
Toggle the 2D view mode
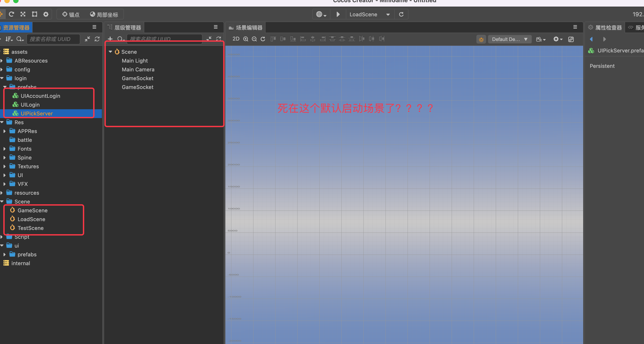tap(236, 39)
